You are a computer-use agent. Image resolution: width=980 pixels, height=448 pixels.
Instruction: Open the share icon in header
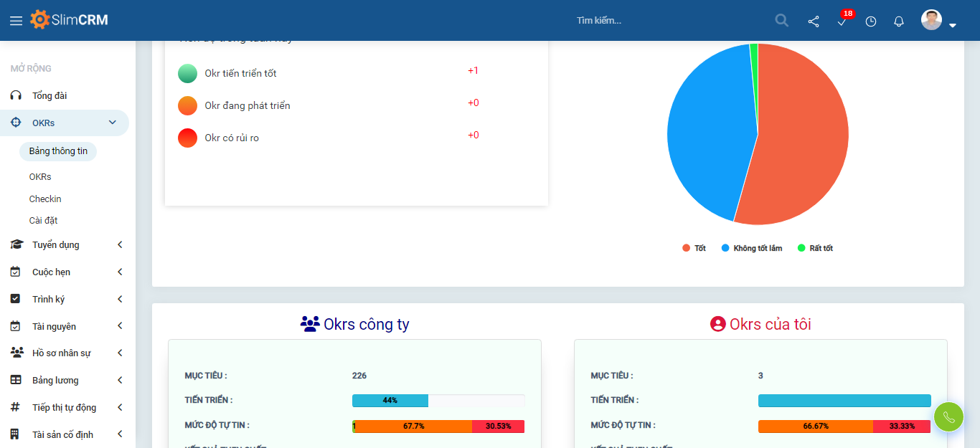pyautogui.click(x=814, y=22)
